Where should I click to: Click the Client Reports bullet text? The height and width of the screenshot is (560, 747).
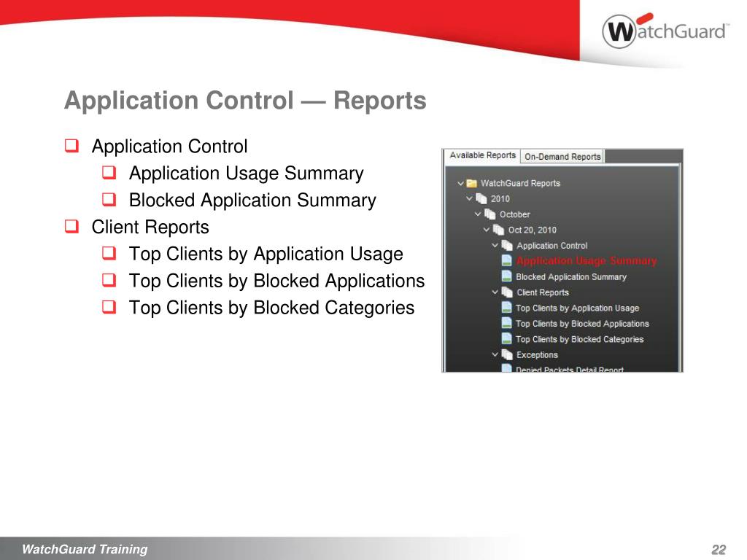(150, 227)
